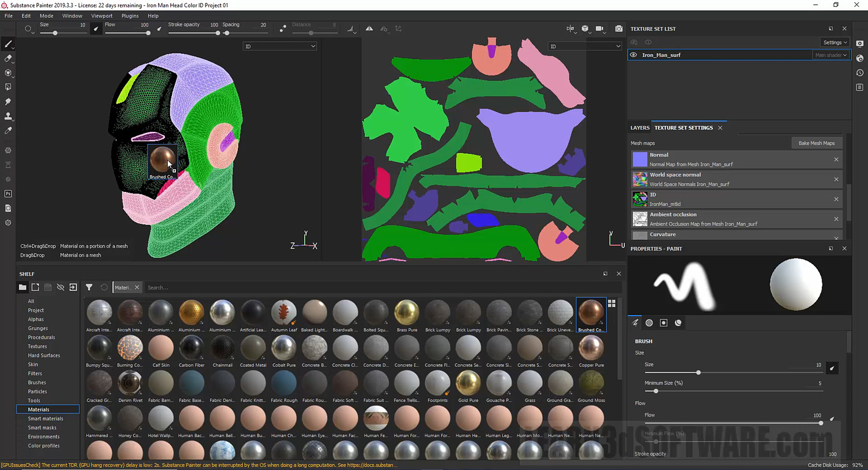Select the Carbon Fiber material thumbnail
The height and width of the screenshot is (470, 868).
pos(192,351)
